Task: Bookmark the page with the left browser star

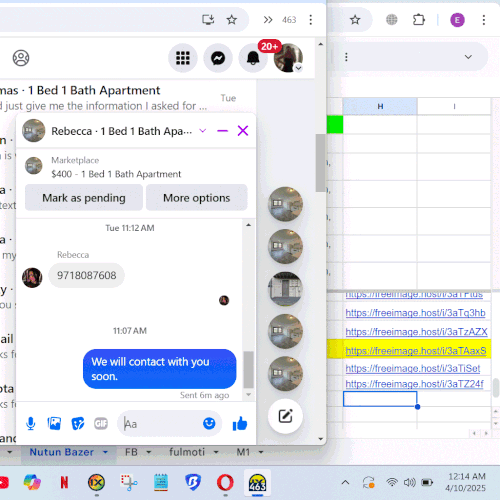Action: pos(231,20)
